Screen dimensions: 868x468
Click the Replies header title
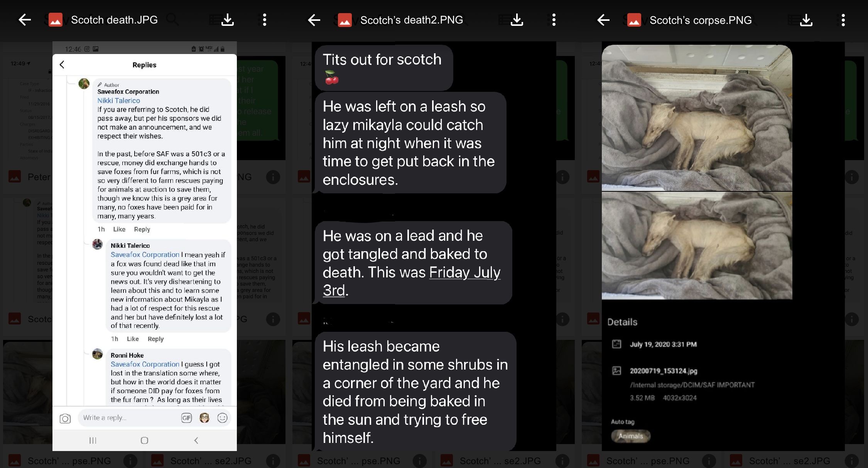144,65
